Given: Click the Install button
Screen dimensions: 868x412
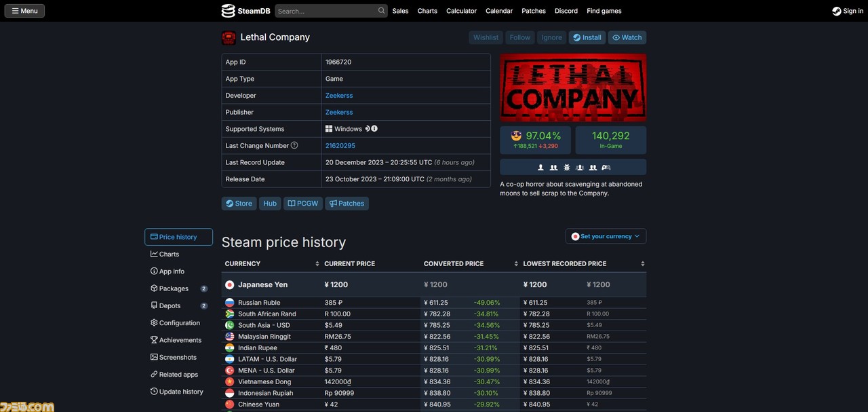Looking at the screenshot, I should click(x=587, y=37).
